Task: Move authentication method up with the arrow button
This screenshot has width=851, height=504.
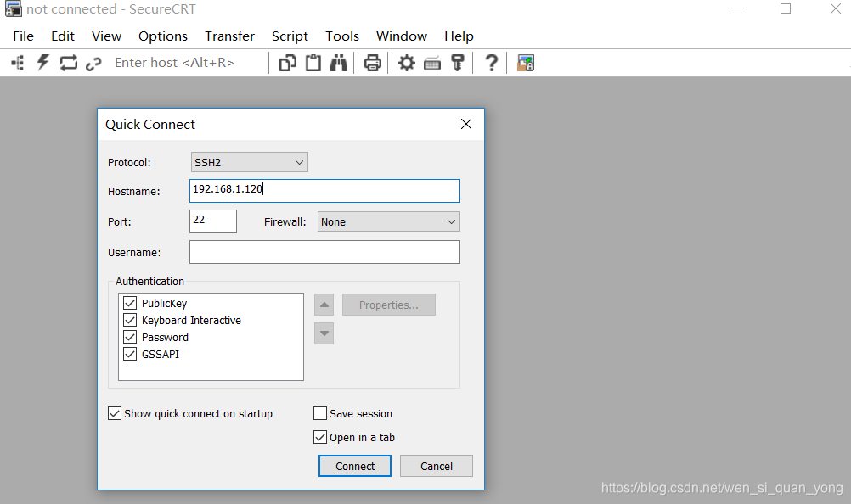Action: pos(324,305)
